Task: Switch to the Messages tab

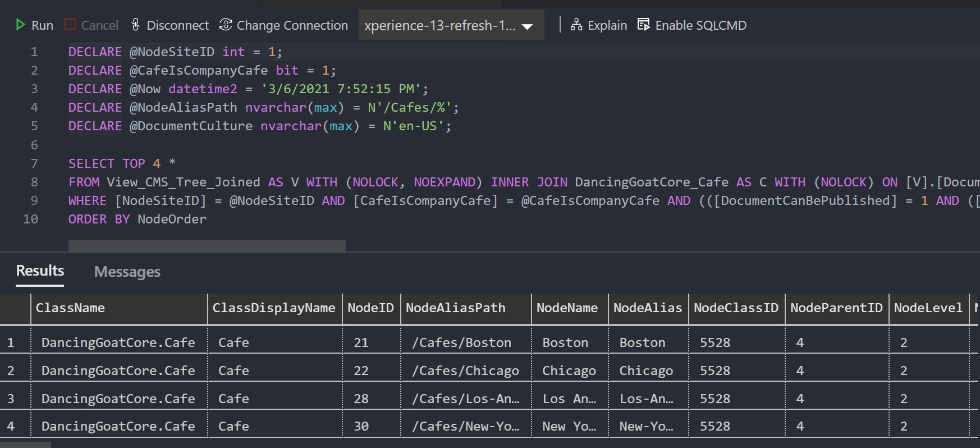Action: [127, 272]
